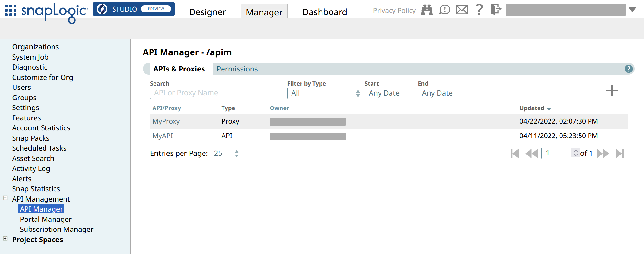
Task: Open the apps grid launcher icon
Action: pos(10,10)
